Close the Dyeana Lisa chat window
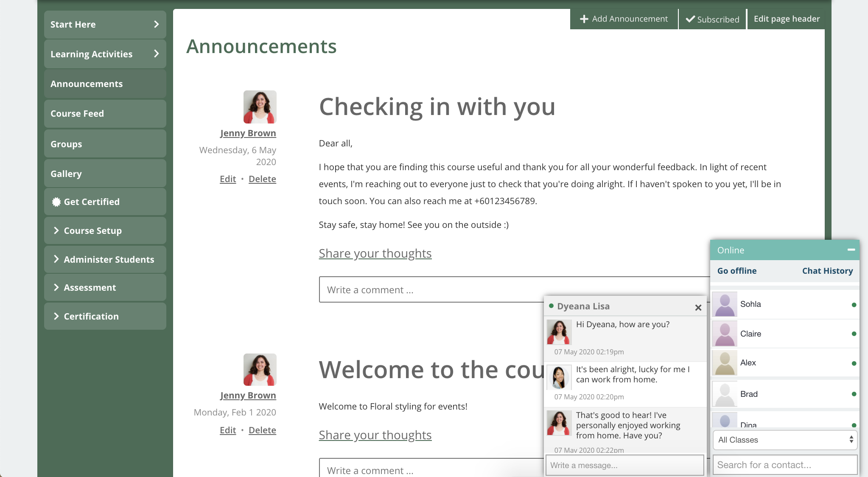The width and height of the screenshot is (868, 477). tap(698, 307)
